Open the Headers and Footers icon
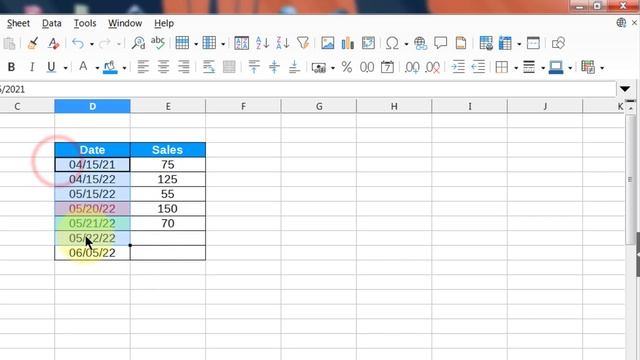Viewport: 640px width, 360px height. tap(460, 43)
